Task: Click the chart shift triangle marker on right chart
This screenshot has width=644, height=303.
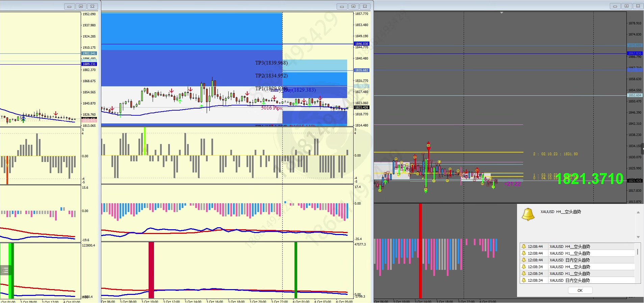Action: coord(501,13)
